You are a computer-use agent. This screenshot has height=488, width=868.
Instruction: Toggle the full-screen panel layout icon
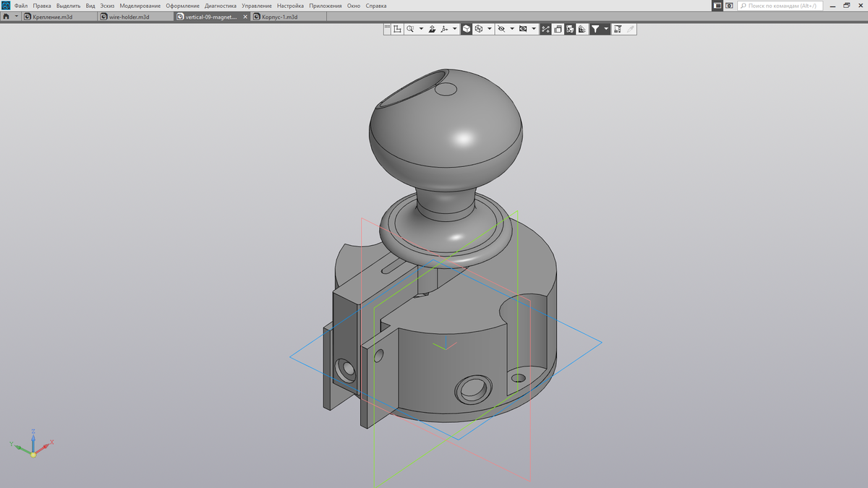click(x=717, y=5)
